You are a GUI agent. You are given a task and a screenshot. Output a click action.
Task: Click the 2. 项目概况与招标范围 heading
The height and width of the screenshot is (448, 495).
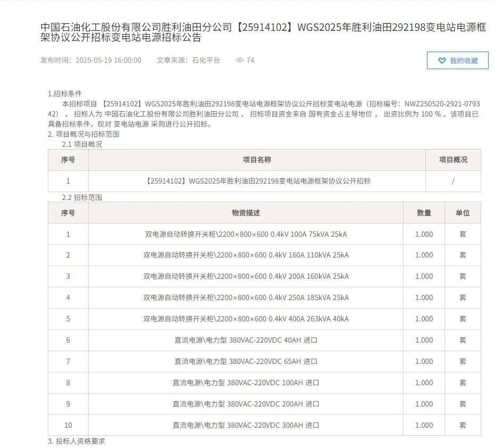pos(83,134)
